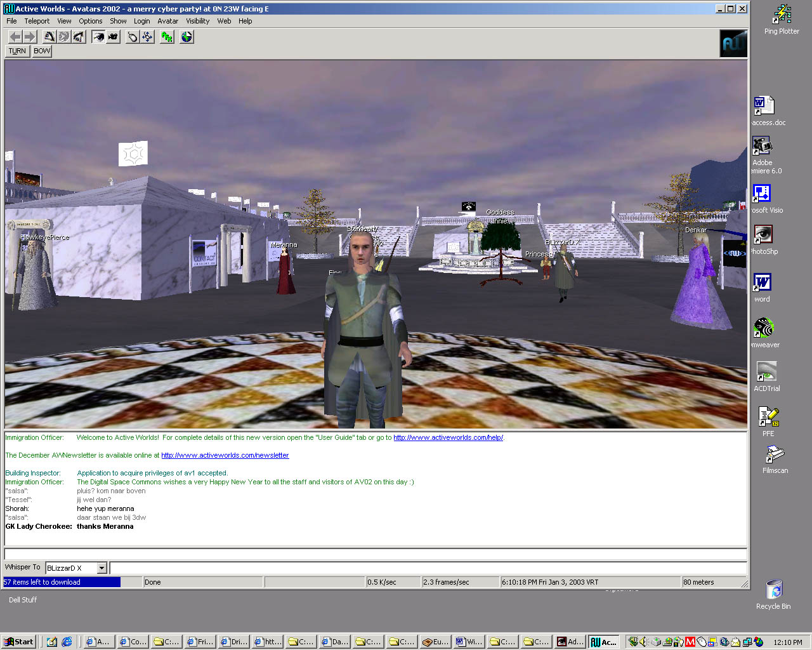Open the Avatar menu
The height and width of the screenshot is (650, 812).
pyautogui.click(x=167, y=21)
